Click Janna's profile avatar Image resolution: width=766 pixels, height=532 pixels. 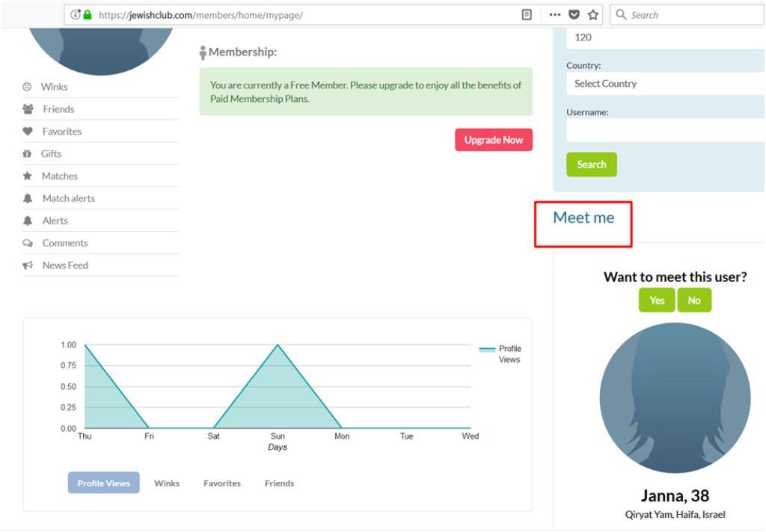click(x=675, y=397)
